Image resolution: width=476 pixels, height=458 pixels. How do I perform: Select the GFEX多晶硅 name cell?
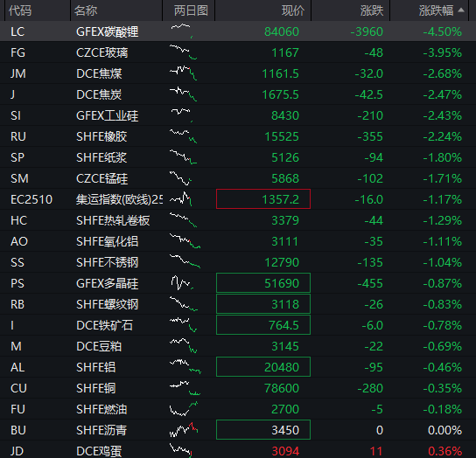click(x=107, y=283)
